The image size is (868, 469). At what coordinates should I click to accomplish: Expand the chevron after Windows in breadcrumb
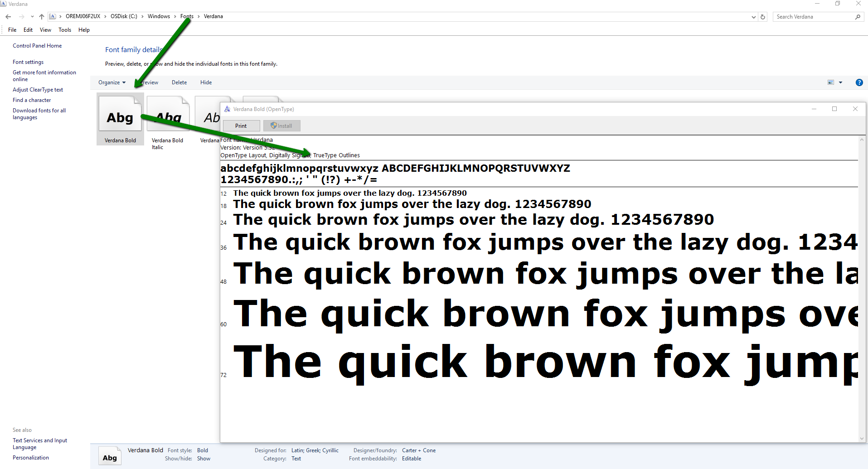click(x=175, y=16)
